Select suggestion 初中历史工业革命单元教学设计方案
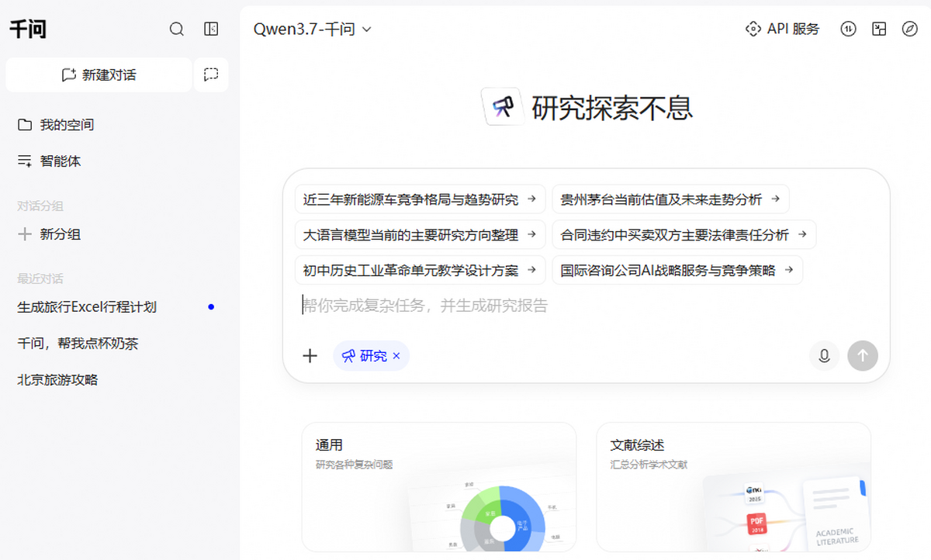 pos(420,271)
